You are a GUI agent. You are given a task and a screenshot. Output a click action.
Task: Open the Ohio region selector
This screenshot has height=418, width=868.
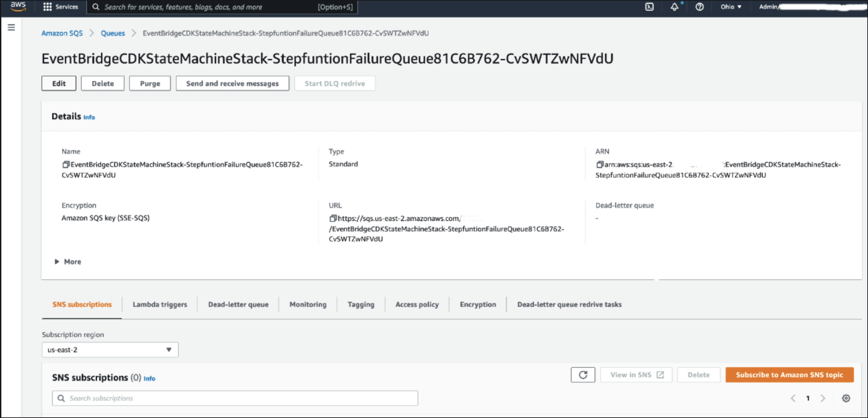pos(730,7)
